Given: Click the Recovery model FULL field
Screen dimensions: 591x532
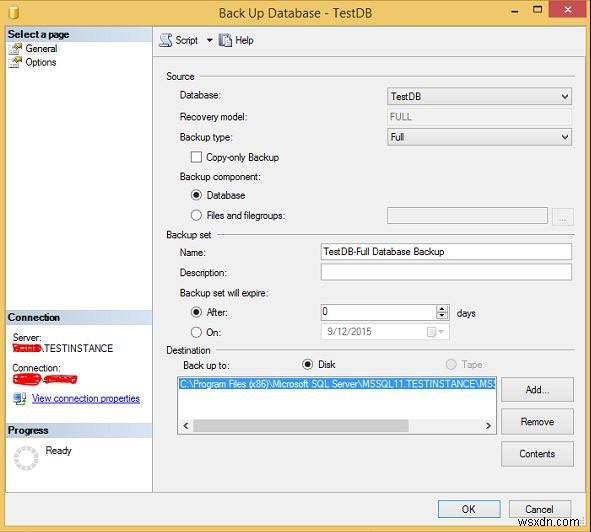Looking at the screenshot, I should pyautogui.click(x=479, y=117).
